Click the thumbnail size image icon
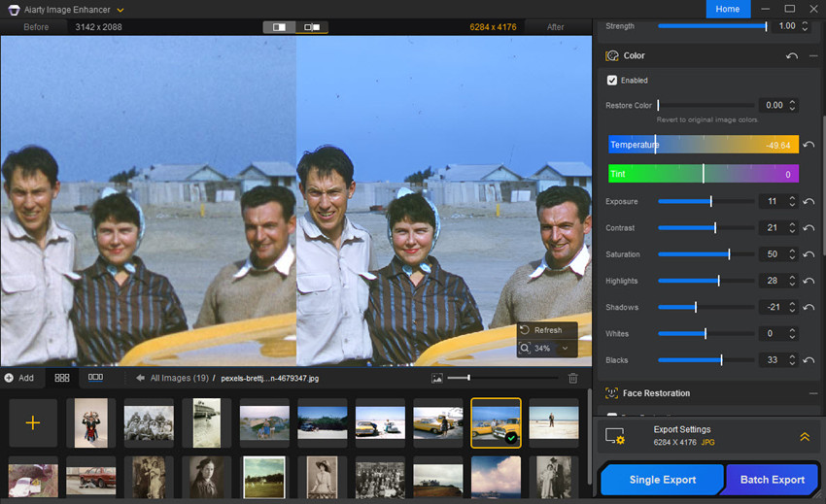826x504 pixels. 436,378
